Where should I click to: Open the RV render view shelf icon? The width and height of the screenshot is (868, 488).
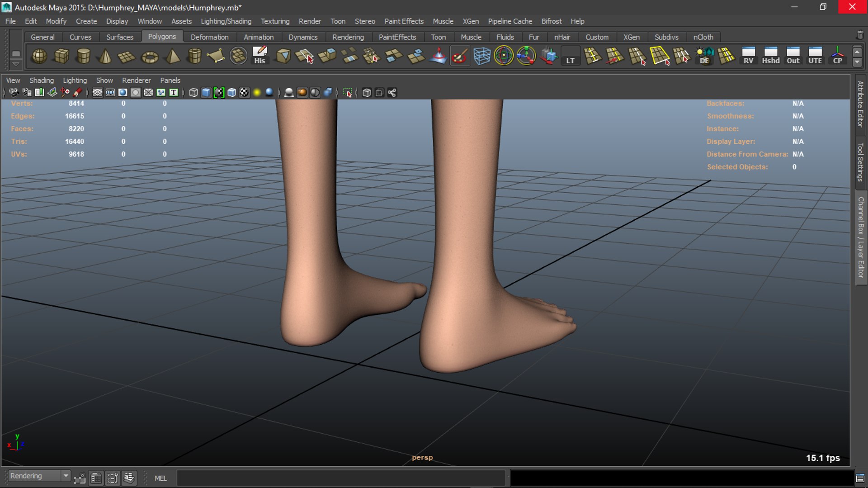pyautogui.click(x=749, y=56)
